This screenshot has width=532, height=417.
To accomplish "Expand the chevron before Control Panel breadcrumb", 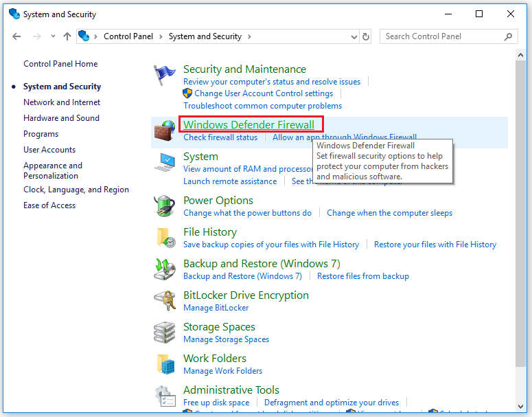I will [95, 36].
